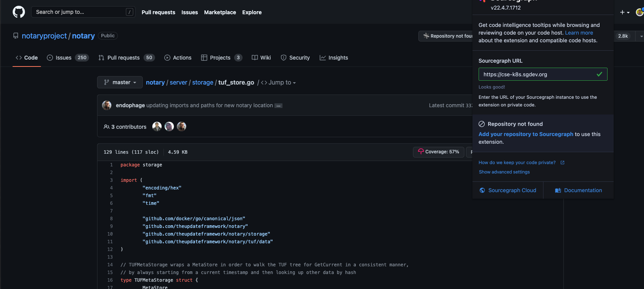Click the TUFMetaStorage struct declaration line
Image resolution: width=644 pixels, height=289 pixels.
[159, 280]
